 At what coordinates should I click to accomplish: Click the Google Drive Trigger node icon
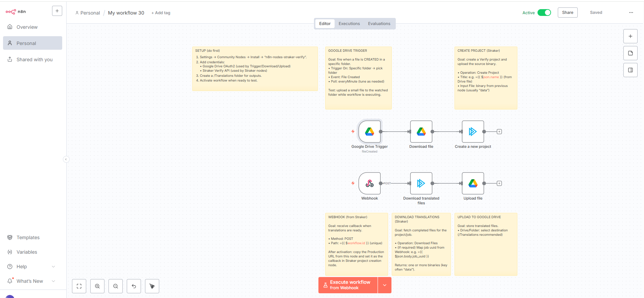click(369, 132)
